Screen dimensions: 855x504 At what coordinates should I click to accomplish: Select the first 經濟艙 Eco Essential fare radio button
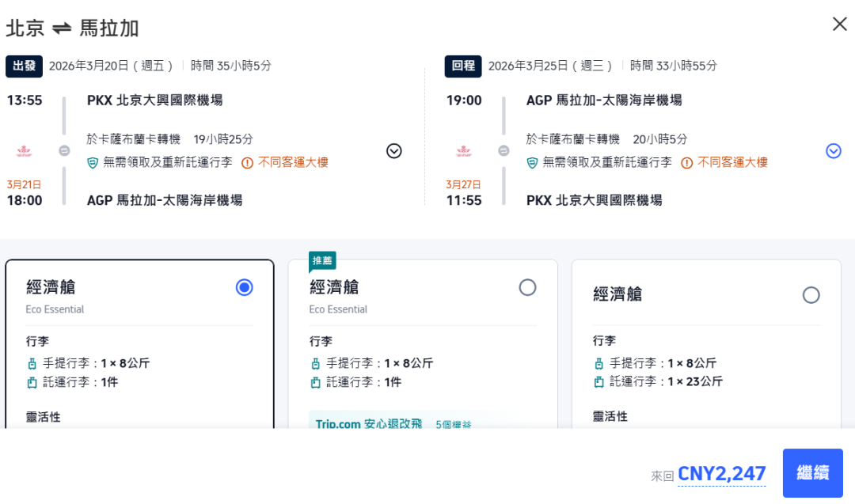[244, 287]
